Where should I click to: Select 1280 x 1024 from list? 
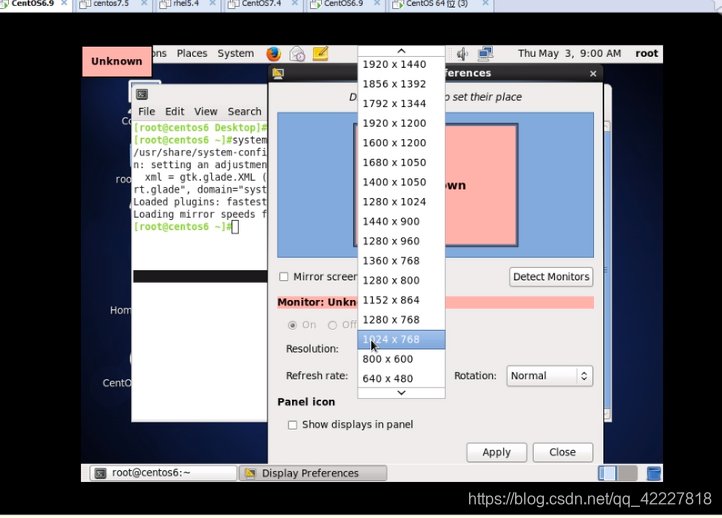[401, 202]
